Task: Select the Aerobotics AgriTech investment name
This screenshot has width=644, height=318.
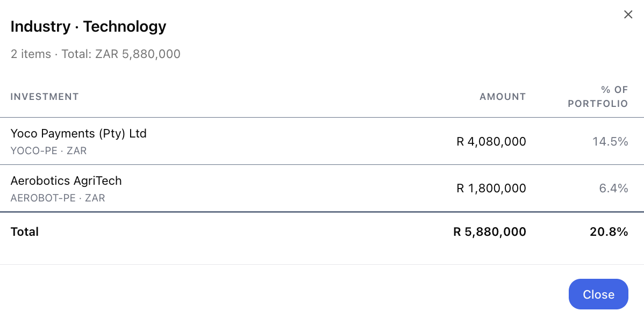Action: [66, 181]
